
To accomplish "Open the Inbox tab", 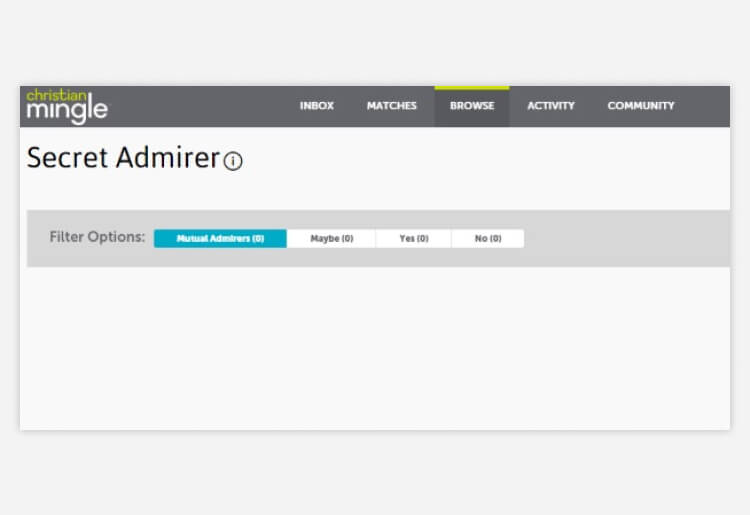I will click(x=316, y=106).
